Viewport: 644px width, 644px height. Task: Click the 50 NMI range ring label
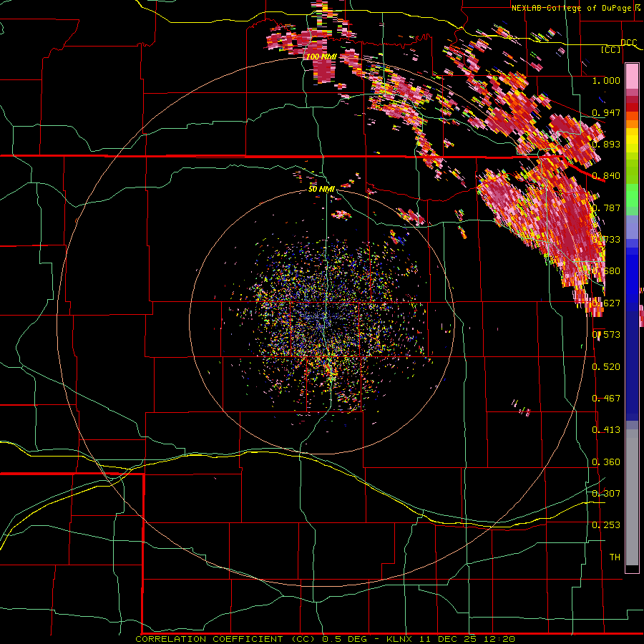point(321,189)
